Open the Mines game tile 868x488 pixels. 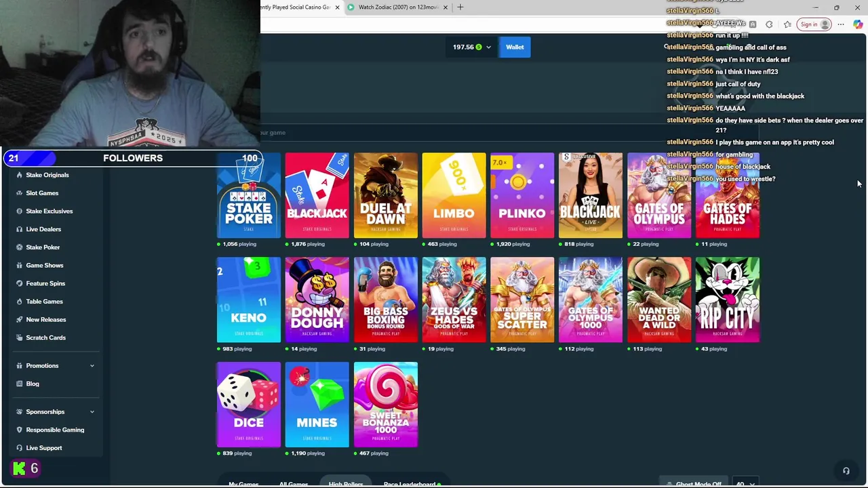tap(317, 405)
